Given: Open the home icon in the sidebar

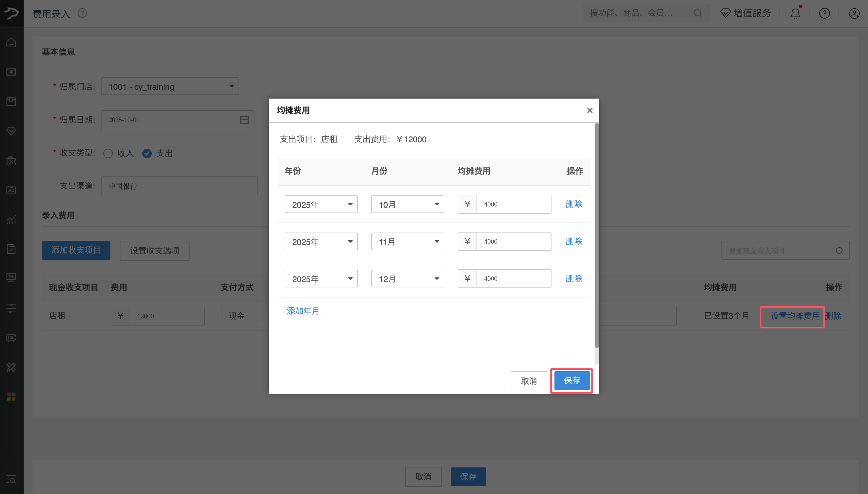Looking at the screenshot, I should [x=11, y=43].
